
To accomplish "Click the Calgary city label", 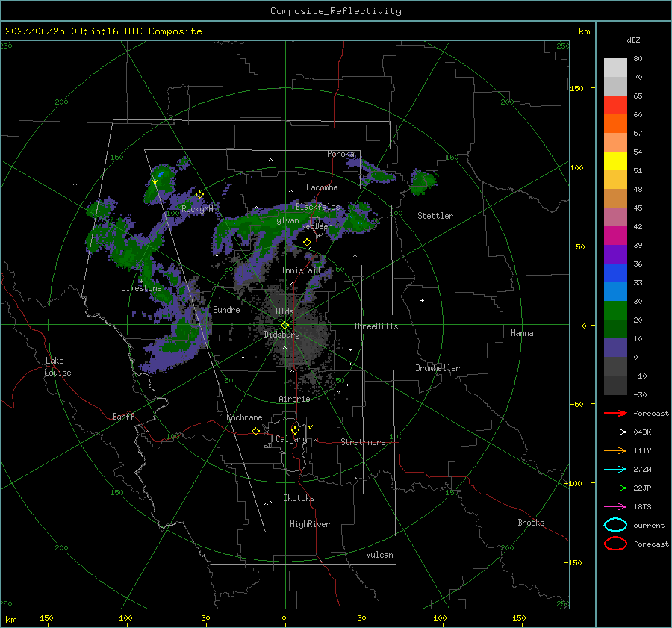I will 291,439.
